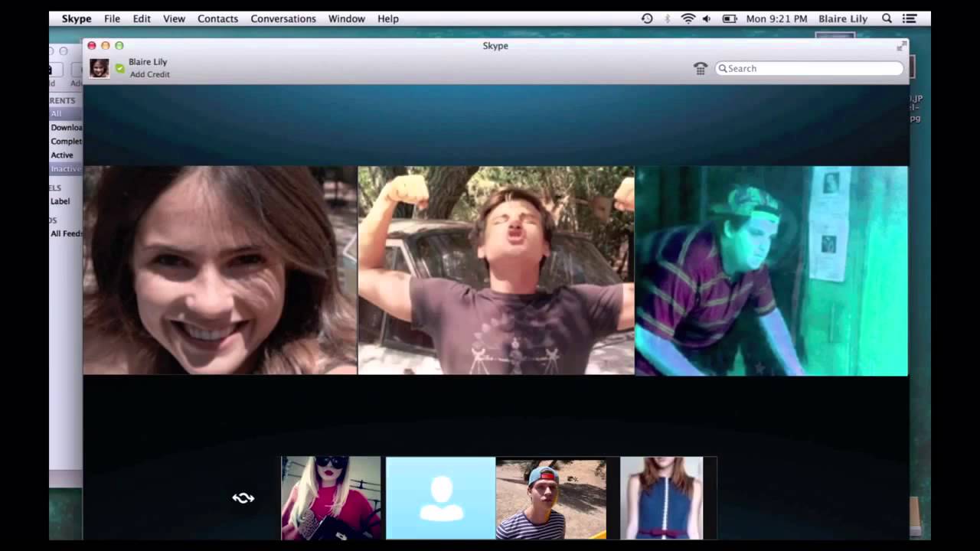The width and height of the screenshot is (980, 551).
Task: Click the green online status icon
Action: coord(119,69)
